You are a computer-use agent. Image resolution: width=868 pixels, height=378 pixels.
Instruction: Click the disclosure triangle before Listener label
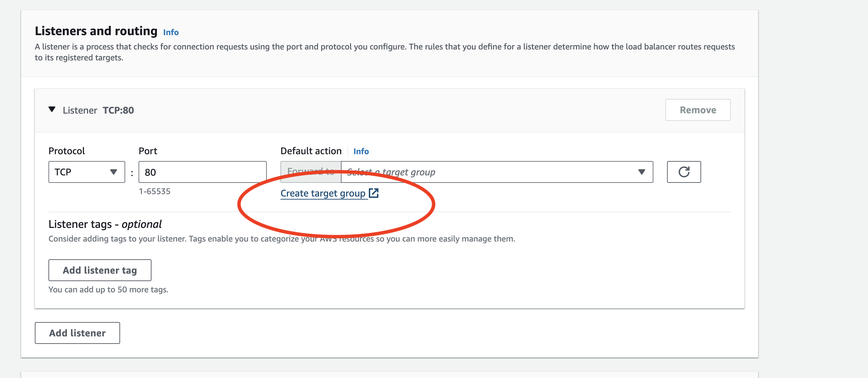click(x=52, y=110)
